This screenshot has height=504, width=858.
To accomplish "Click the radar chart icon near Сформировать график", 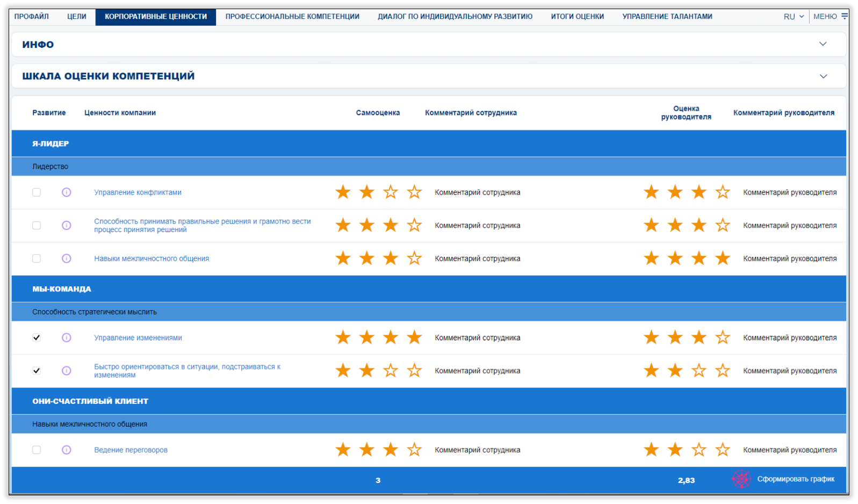I will pyautogui.click(x=741, y=479).
